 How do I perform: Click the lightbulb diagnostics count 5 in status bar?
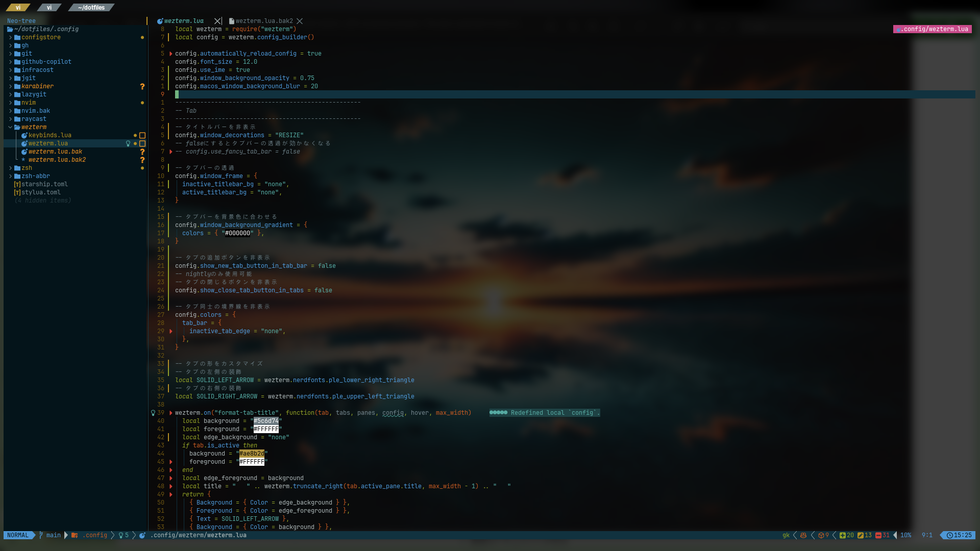click(124, 535)
